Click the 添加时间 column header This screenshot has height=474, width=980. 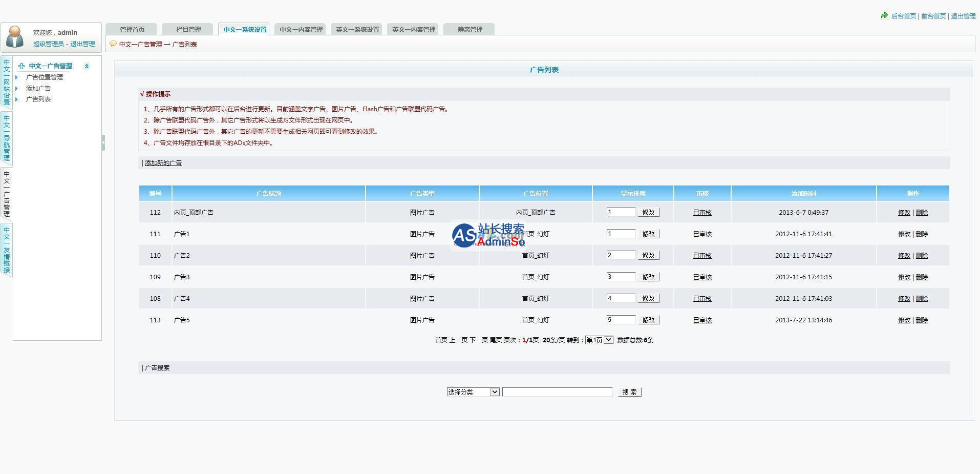(x=804, y=194)
